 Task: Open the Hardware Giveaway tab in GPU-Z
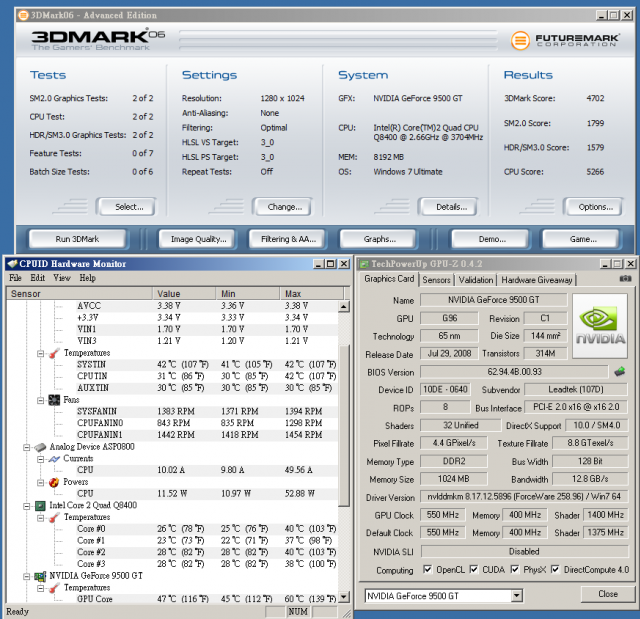click(537, 280)
